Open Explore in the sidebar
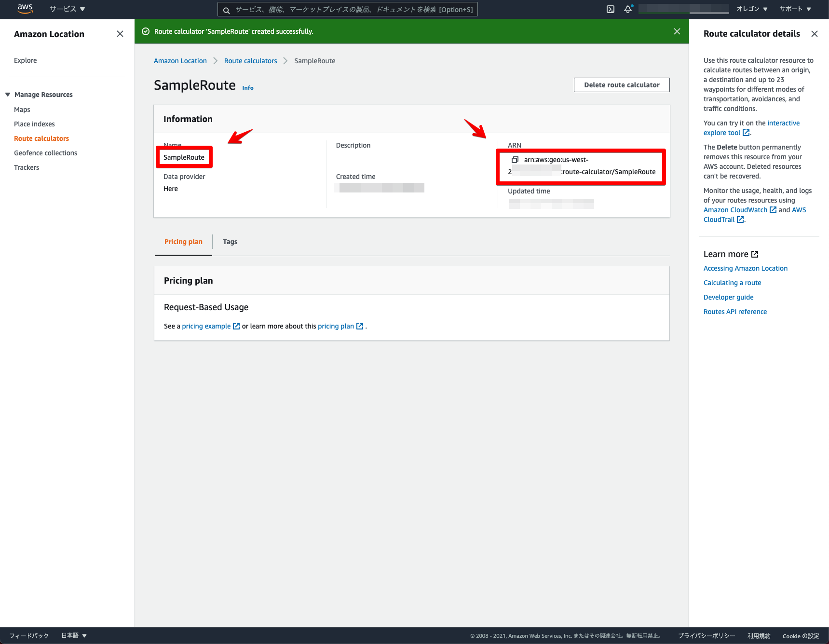 26,60
